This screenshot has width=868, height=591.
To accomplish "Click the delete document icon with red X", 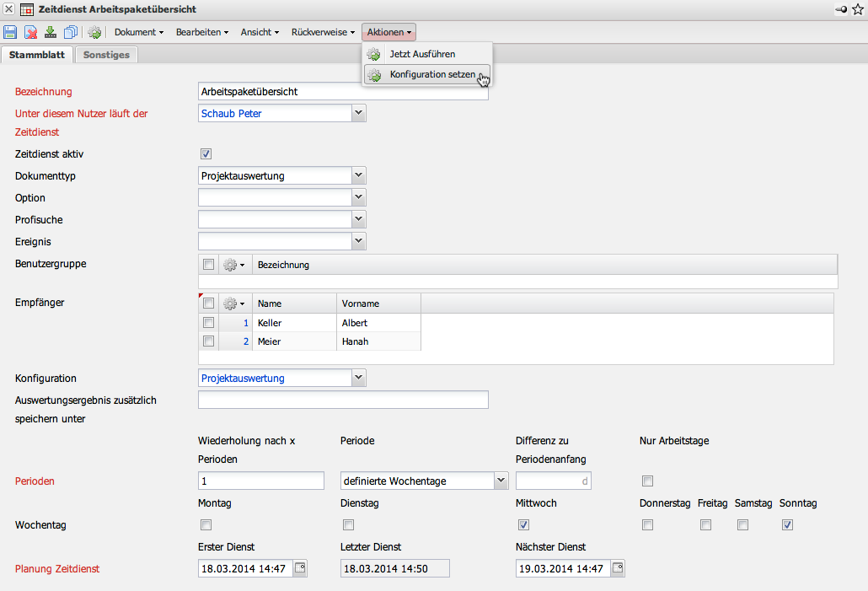I will (30, 32).
